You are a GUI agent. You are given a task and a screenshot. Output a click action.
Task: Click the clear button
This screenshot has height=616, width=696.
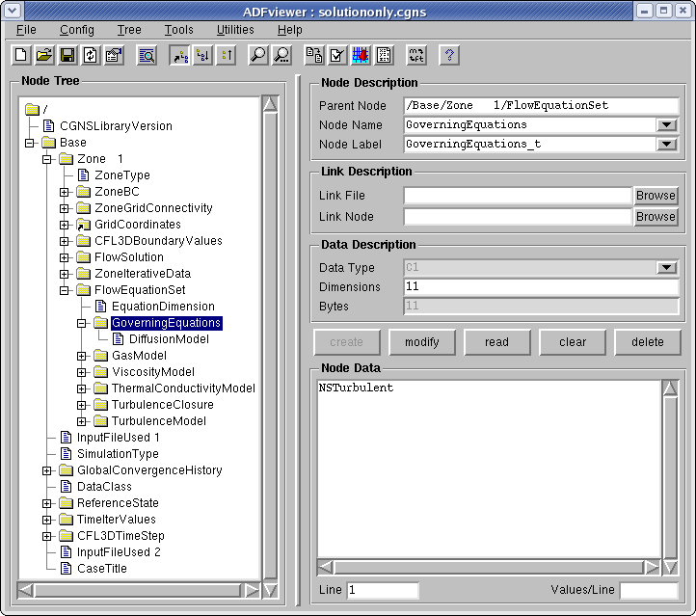(573, 342)
